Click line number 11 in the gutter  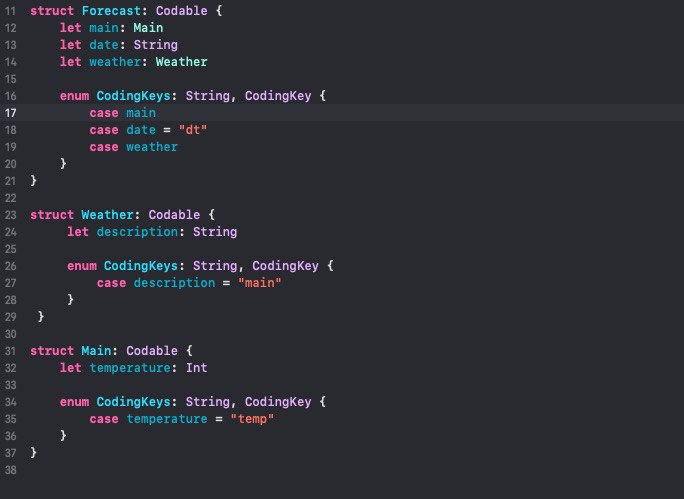(10, 11)
